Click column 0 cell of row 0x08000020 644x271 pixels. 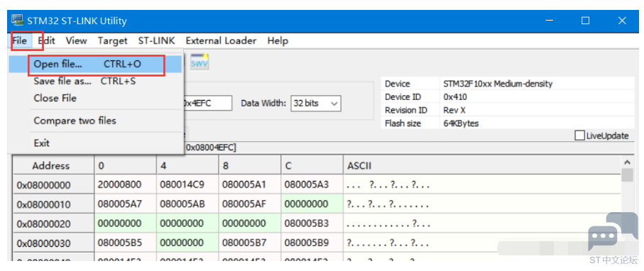(x=125, y=223)
